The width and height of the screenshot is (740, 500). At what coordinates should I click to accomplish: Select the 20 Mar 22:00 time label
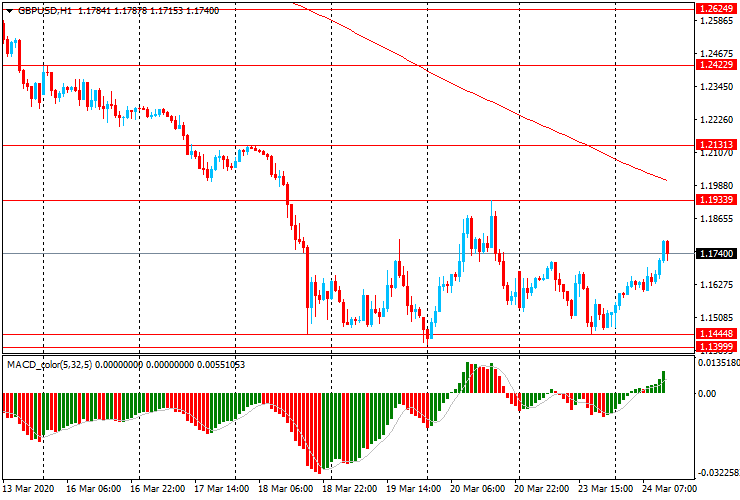coord(541,488)
